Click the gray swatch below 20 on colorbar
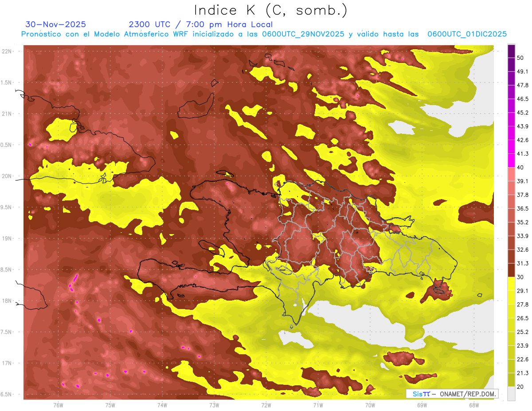 [x=511, y=394]
